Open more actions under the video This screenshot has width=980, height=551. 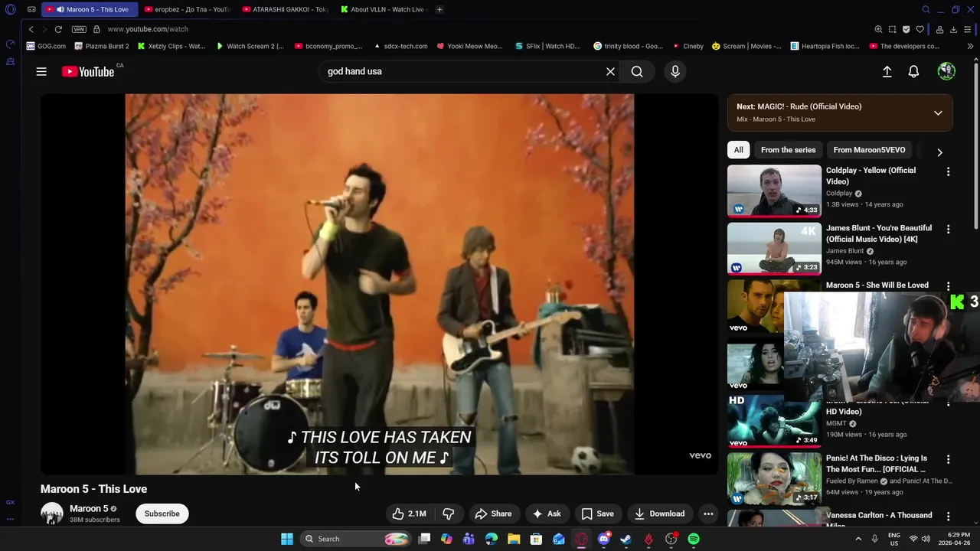click(708, 514)
